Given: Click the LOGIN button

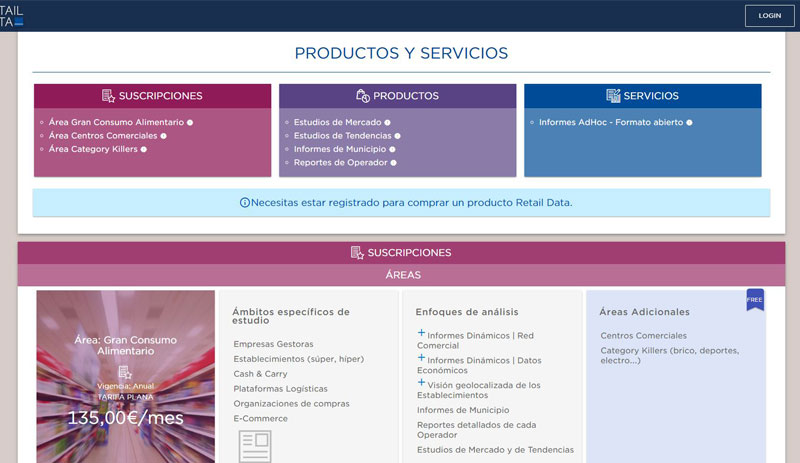Looking at the screenshot, I should (769, 16).
